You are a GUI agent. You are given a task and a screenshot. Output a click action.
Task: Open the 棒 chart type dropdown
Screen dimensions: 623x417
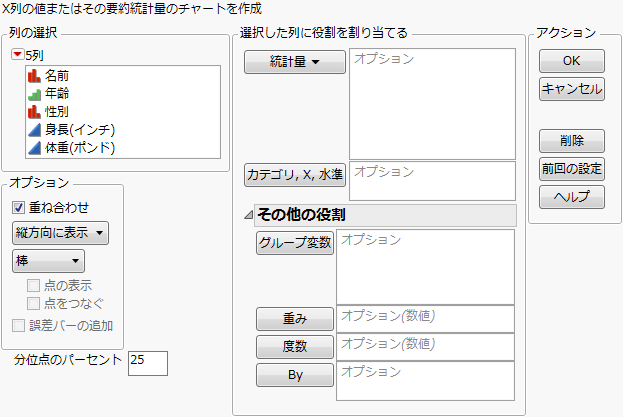click(47, 261)
